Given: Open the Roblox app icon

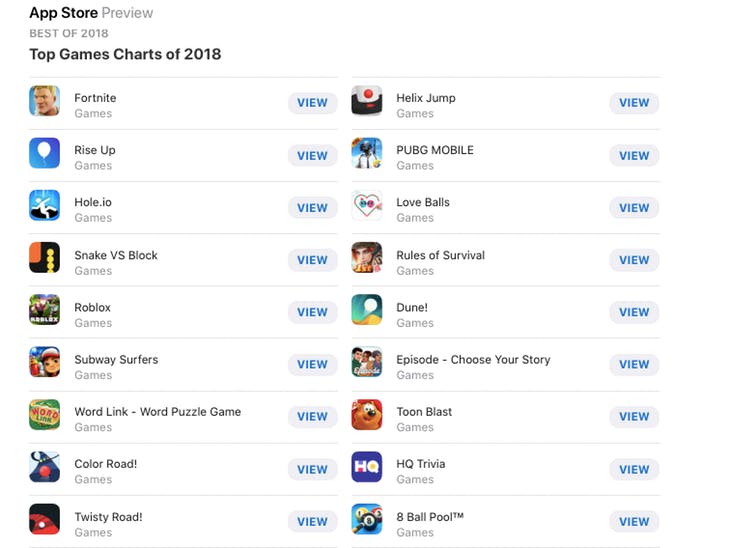Looking at the screenshot, I should (44, 310).
